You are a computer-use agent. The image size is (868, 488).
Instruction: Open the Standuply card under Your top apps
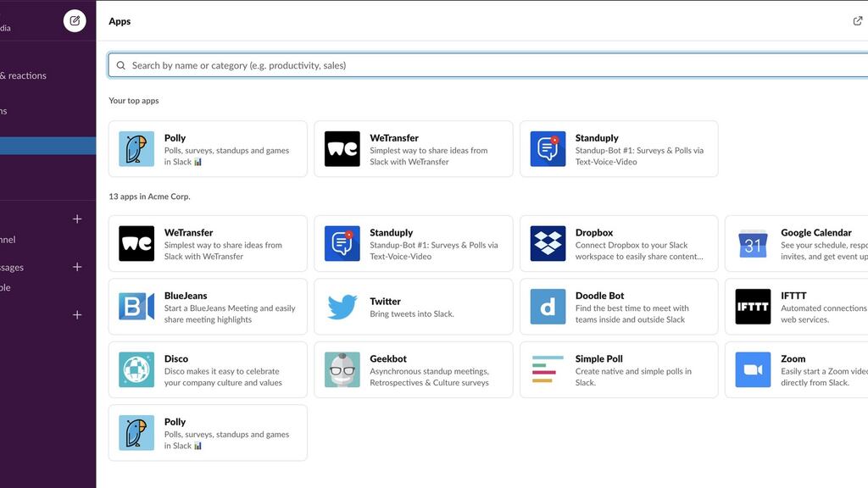tap(619, 149)
